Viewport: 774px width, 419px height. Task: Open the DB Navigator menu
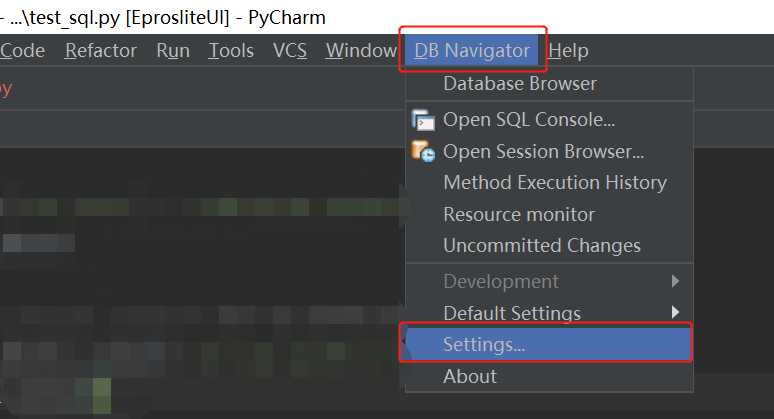[x=472, y=50]
